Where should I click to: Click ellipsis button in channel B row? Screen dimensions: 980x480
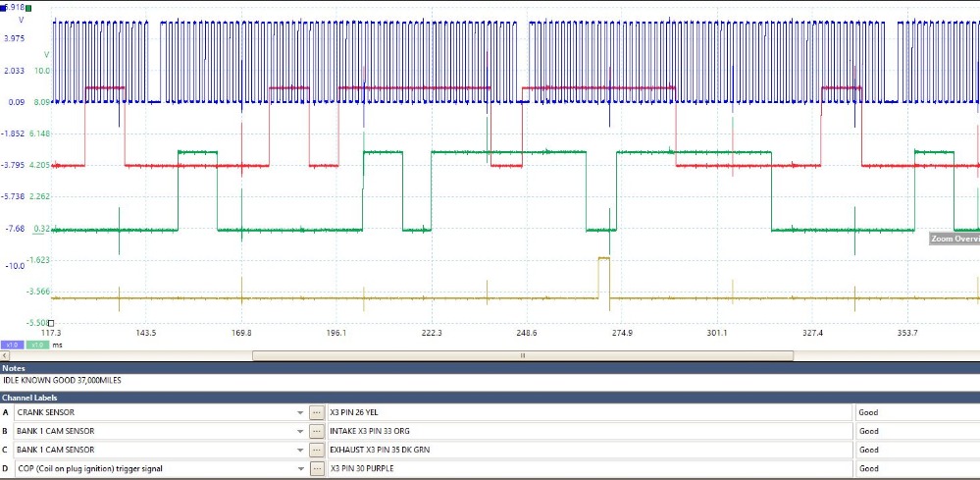point(316,431)
